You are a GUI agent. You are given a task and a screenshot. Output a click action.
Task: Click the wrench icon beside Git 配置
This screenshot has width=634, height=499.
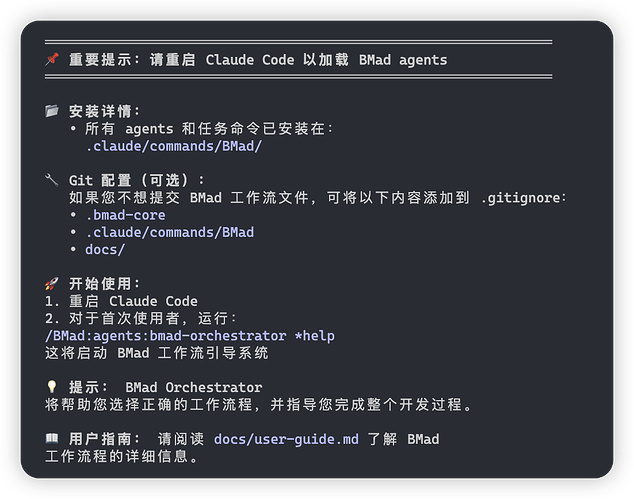click(52, 180)
